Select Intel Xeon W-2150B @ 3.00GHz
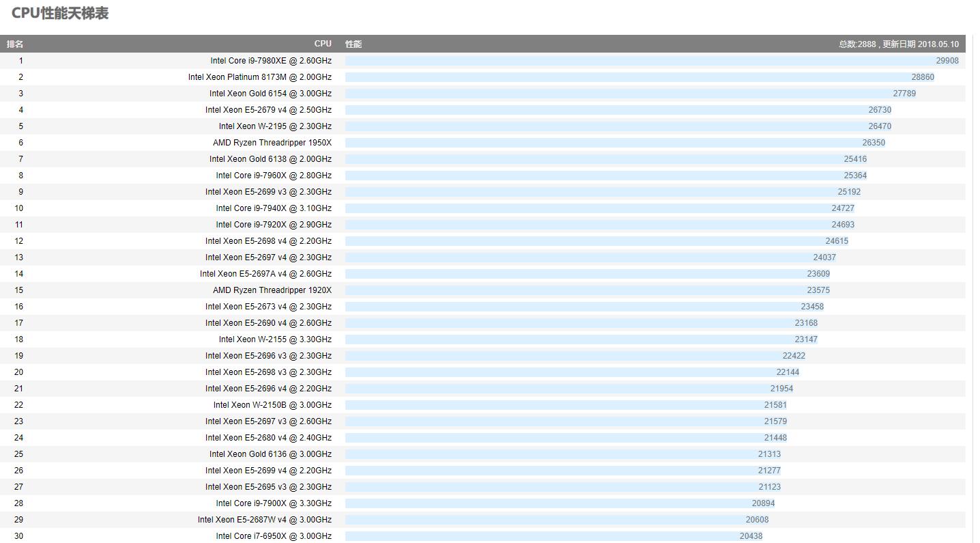Viewport: 980px width, 543px height. (272, 405)
